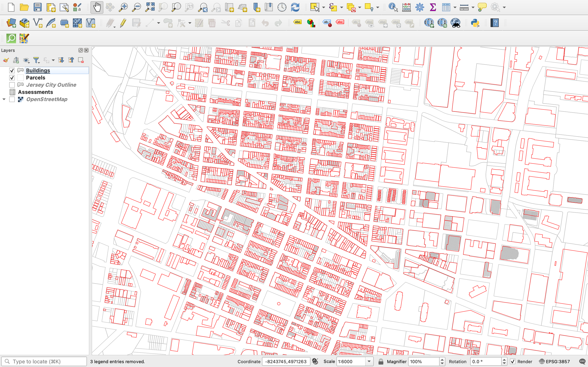Click the Zoom In magnifier tool

123,7
